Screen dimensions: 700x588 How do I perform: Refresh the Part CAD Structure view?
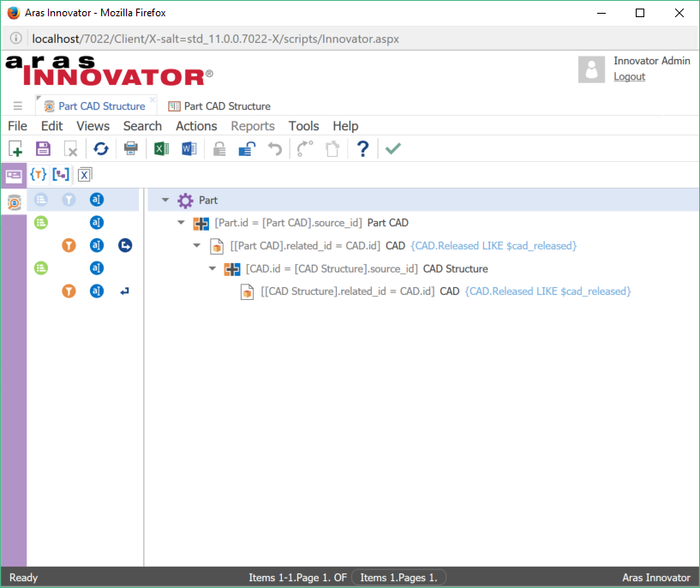tap(101, 149)
